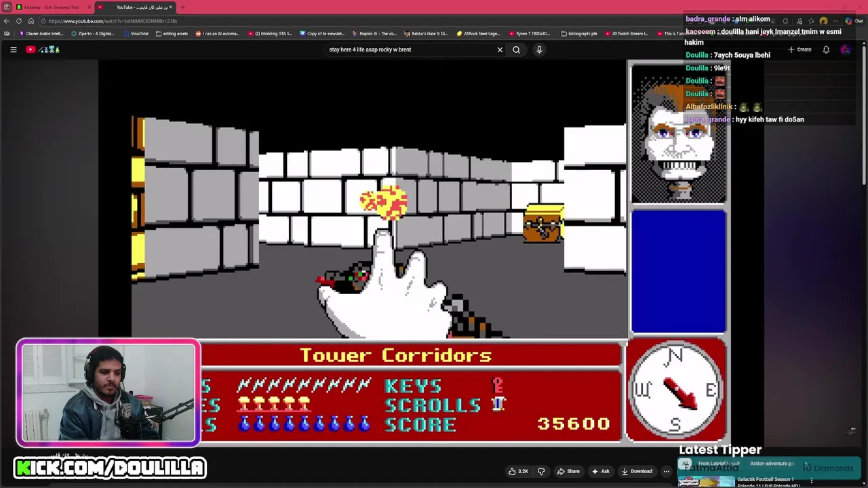The image size is (868, 488).
Task: Like the video showing 3.2K
Action: pyautogui.click(x=519, y=471)
